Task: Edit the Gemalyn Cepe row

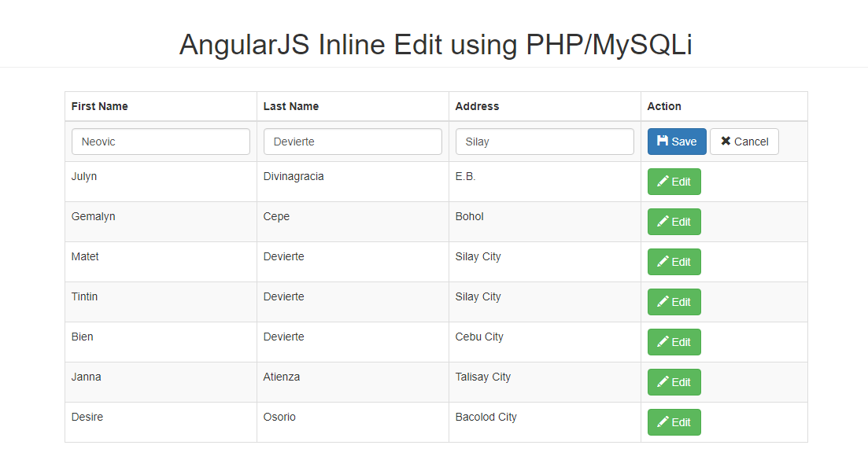Action: coord(674,222)
